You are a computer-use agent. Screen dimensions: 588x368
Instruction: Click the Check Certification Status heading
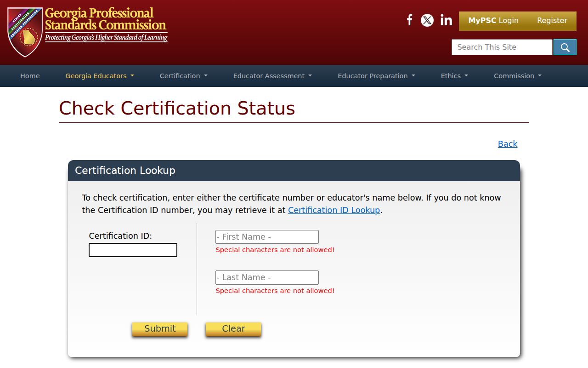click(177, 109)
